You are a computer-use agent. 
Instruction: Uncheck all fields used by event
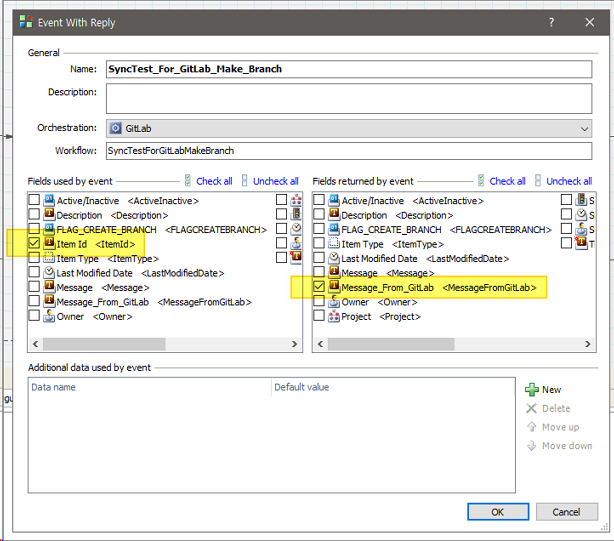(275, 181)
